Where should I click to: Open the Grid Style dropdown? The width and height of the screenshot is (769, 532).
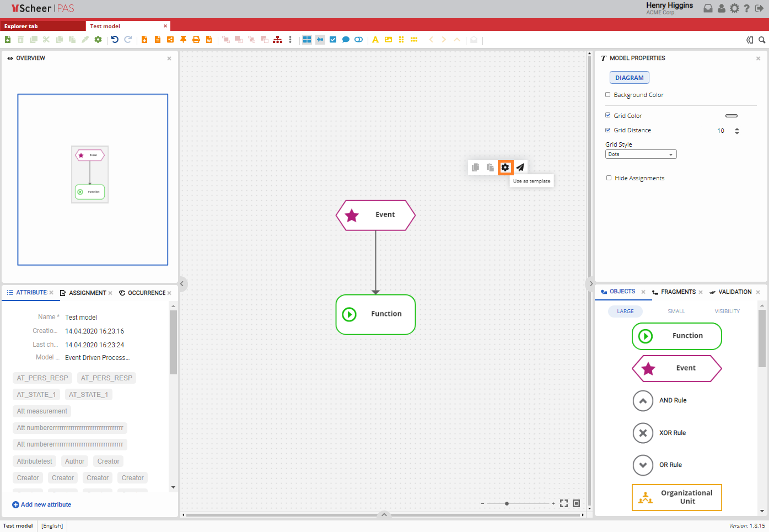click(641, 154)
